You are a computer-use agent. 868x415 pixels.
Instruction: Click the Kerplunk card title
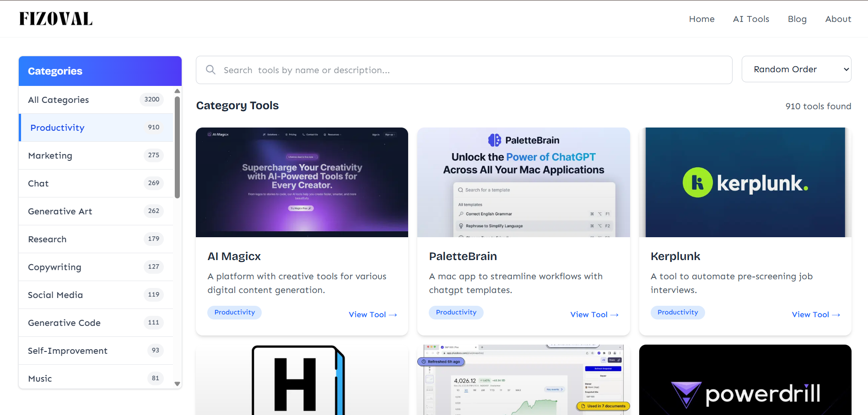click(x=675, y=256)
